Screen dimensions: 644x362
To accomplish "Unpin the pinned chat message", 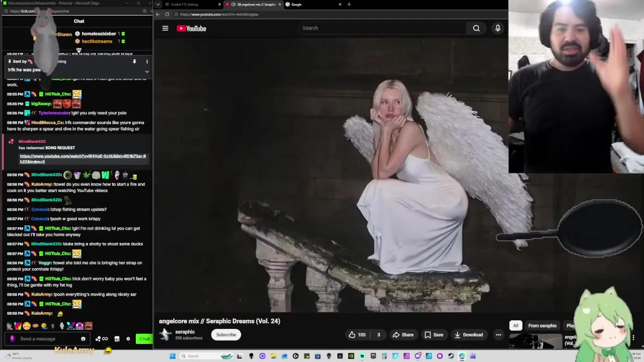I will coord(134,61).
